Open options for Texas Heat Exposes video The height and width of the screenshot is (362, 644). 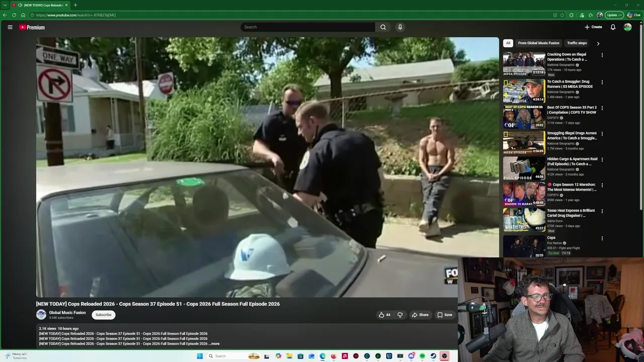pyautogui.click(x=602, y=211)
